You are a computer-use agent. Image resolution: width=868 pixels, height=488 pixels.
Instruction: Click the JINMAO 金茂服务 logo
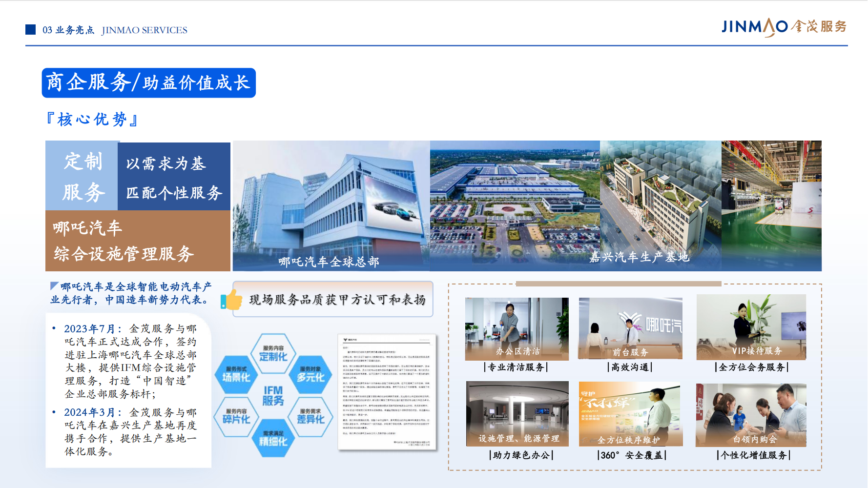(784, 27)
